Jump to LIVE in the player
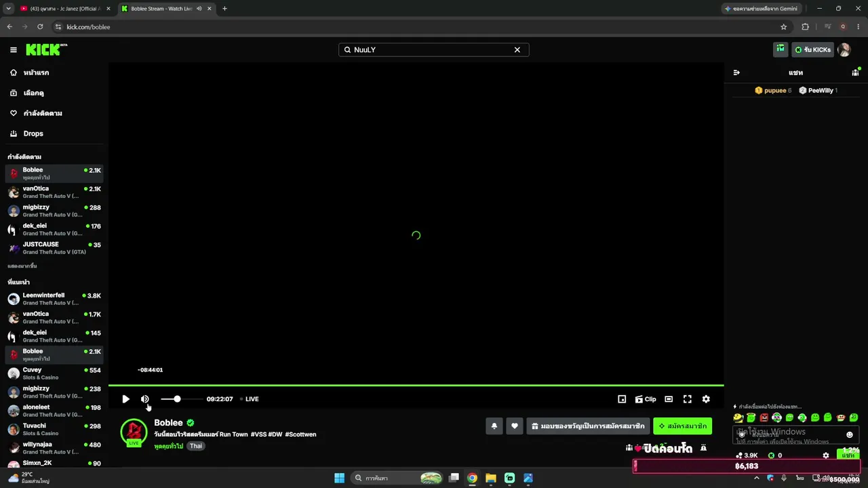Viewport: 868px width, 488px height. (x=250, y=399)
